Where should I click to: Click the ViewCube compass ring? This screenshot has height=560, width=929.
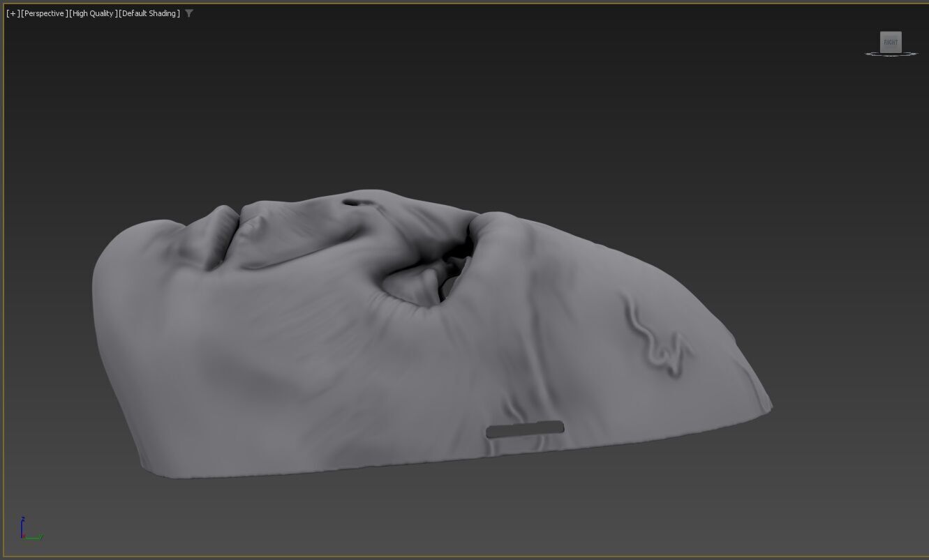[891, 54]
